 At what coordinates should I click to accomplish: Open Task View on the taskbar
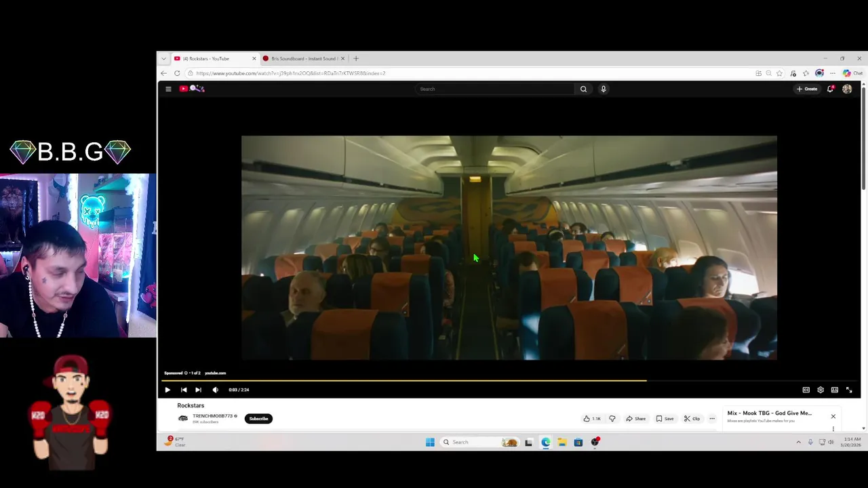pyautogui.click(x=528, y=442)
